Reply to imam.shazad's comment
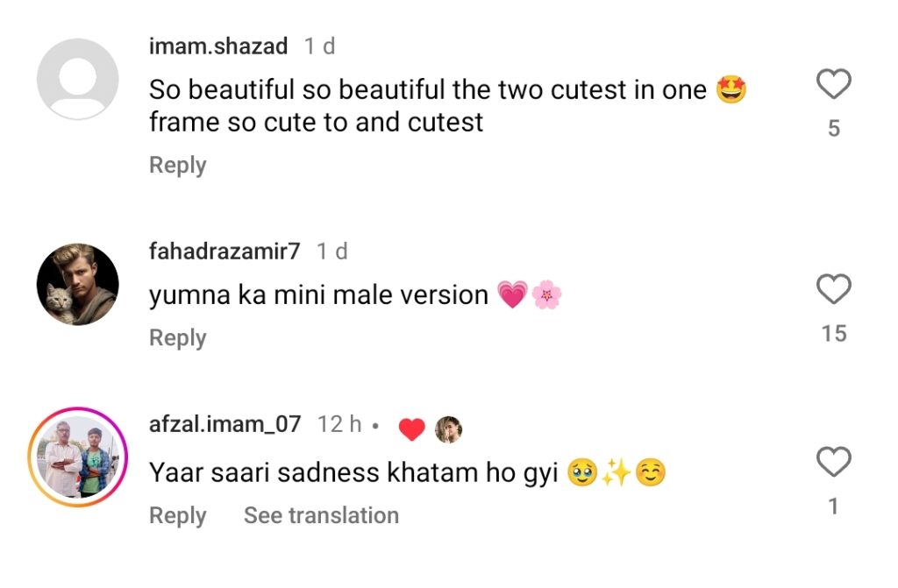The image size is (898, 588). click(x=177, y=166)
